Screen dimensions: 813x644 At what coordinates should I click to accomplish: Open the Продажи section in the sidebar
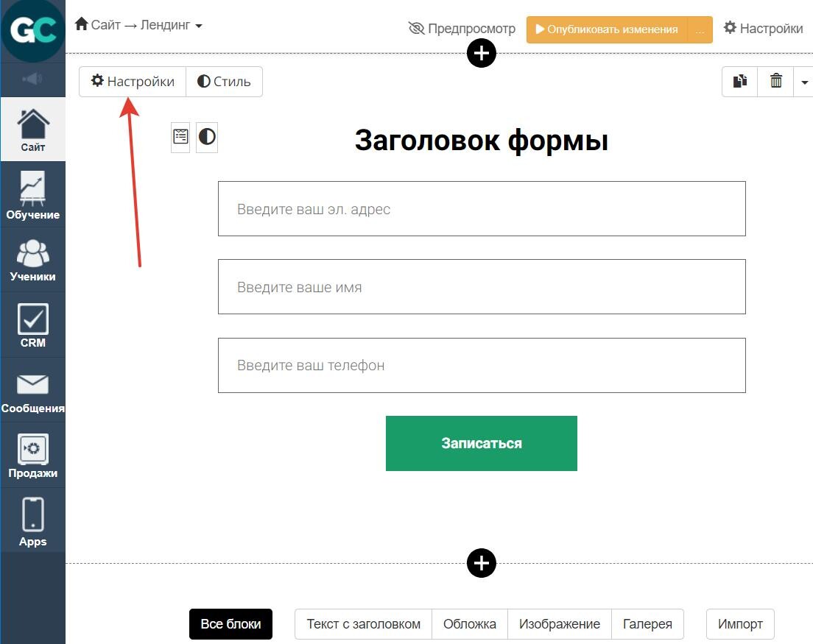coord(32,456)
